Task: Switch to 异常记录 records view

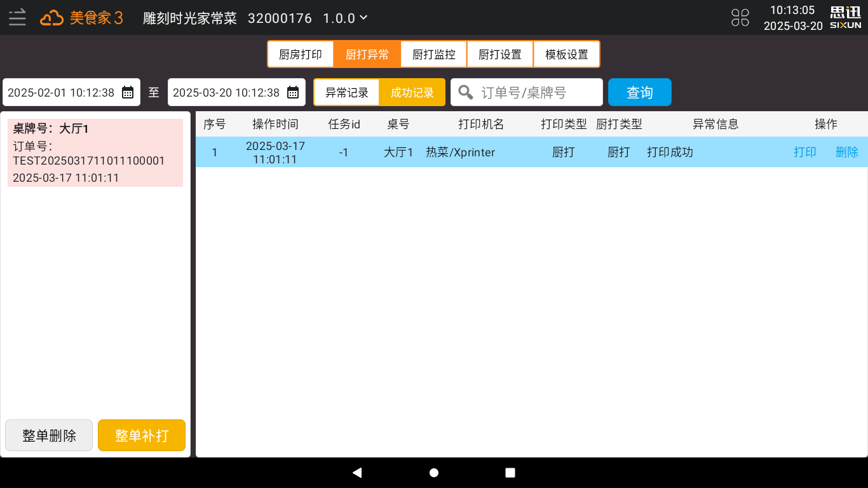Action: pyautogui.click(x=346, y=92)
